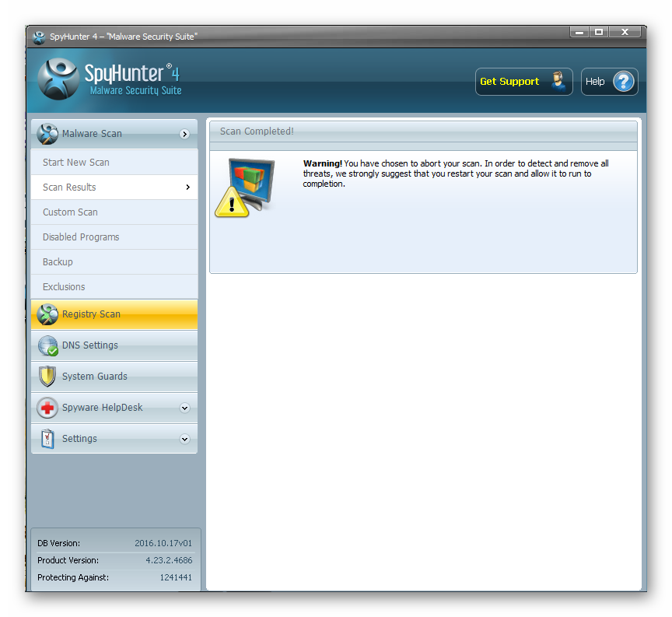672x617 pixels.
Task: Click the Spyware HelpDesk red cross icon
Action: point(47,408)
